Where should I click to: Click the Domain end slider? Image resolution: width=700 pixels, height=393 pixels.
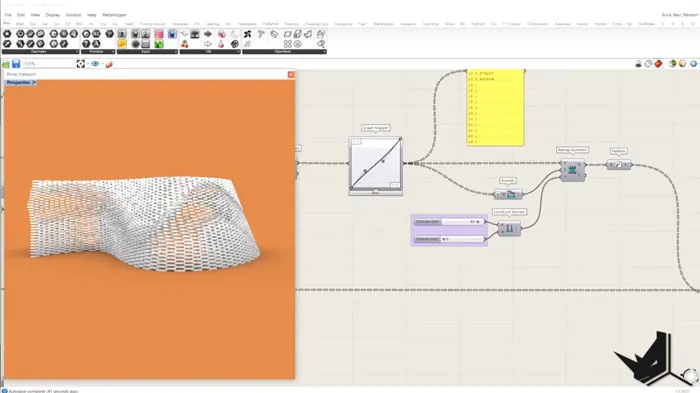[450, 239]
